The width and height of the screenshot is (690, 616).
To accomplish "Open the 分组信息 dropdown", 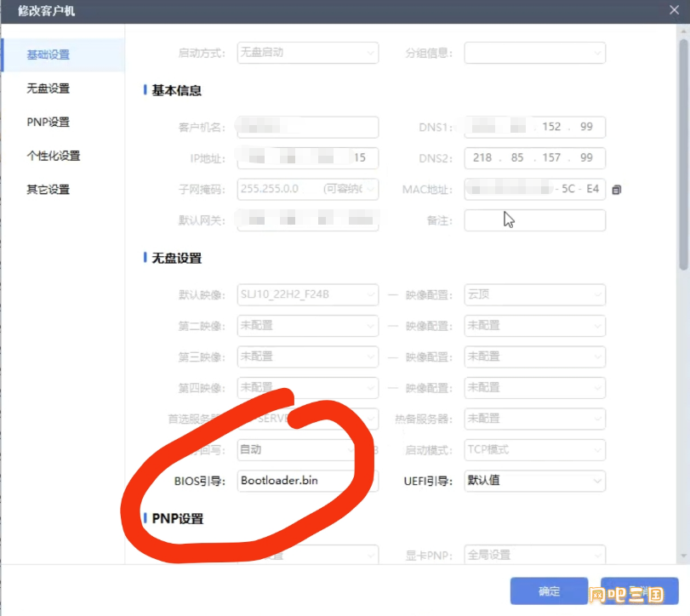I will 534,53.
